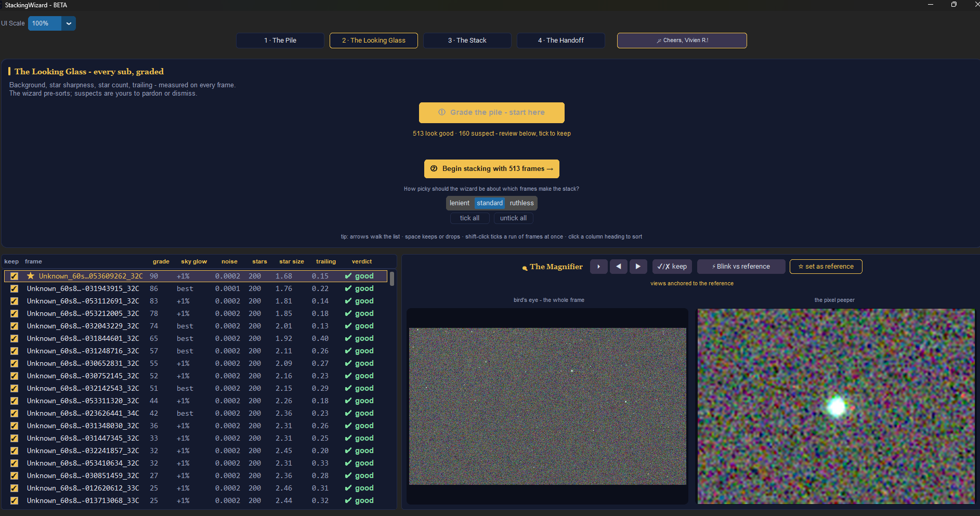
Task: Toggle keep checkbox for frame 023626441_34C
Action: [x=14, y=414]
